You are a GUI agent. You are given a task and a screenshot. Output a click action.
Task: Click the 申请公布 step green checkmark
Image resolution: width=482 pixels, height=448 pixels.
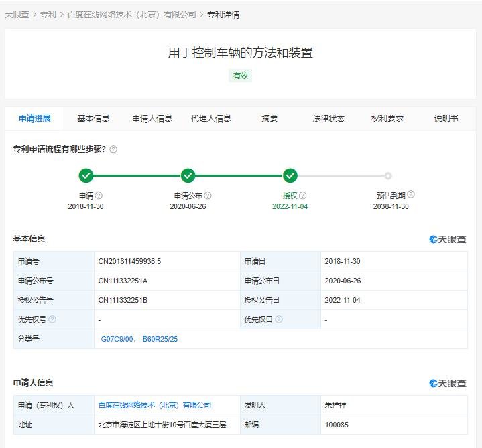pyautogui.click(x=188, y=176)
